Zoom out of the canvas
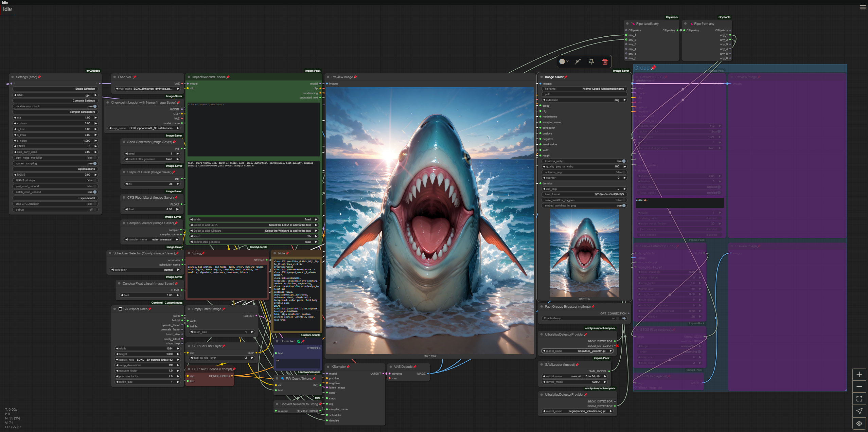Viewport: 868px width, 432px height. tap(859, 386)
